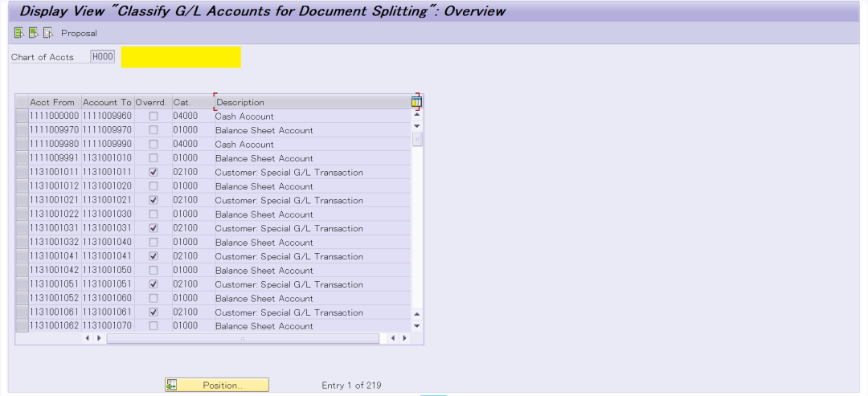The width and height of the screenshot is (868, 396).
Task: Click Account To cell 1131001070
Action: (108, 326)
